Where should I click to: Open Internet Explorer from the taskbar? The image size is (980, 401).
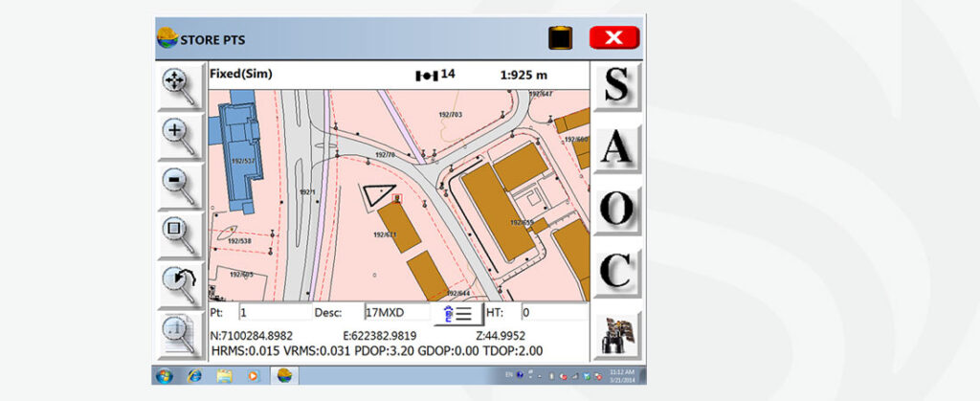point(195,375)
